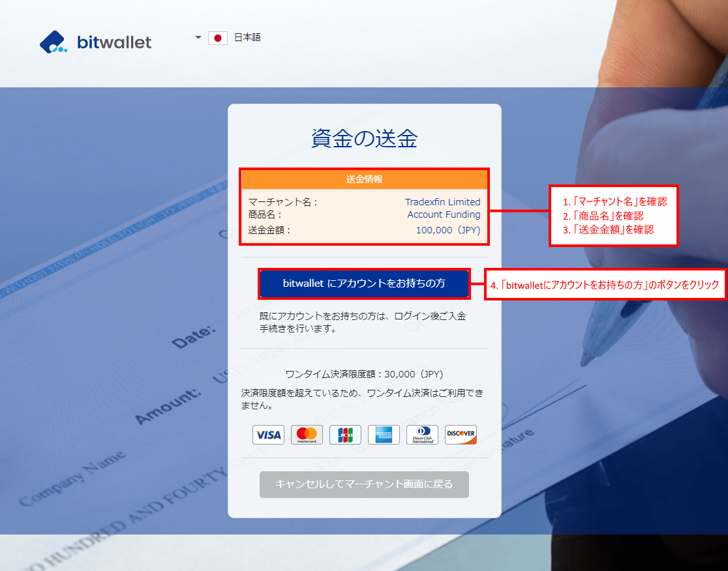This screenshot has width=728, height=571.
Task: Open the 日本語 language selector
Action: coord(247,38)
